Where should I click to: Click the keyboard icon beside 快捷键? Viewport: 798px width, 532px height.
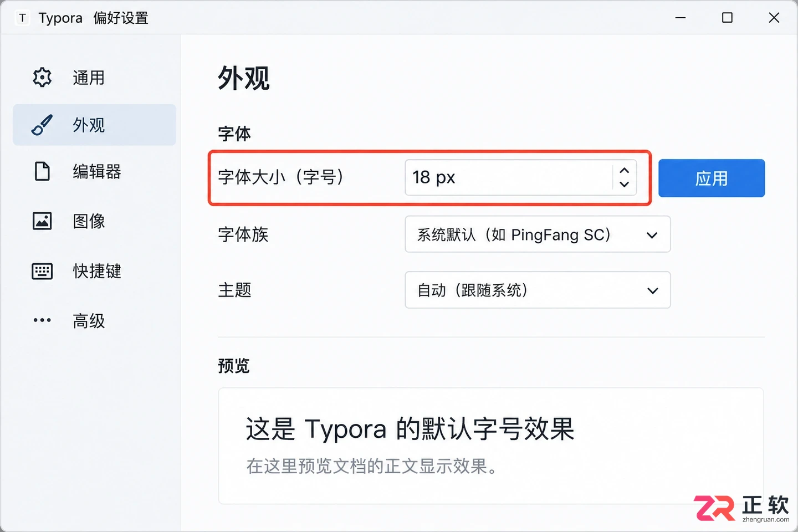pyautogui.click(x=42, y=271)
